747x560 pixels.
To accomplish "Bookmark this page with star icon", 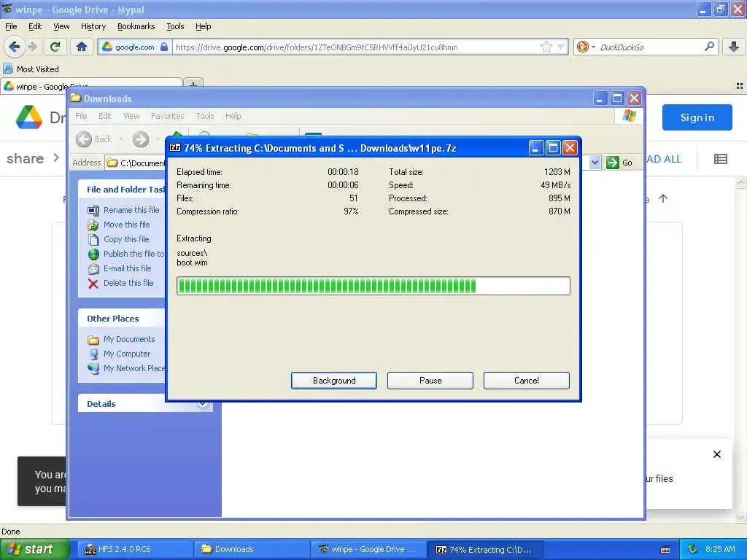I will (546, 47).
